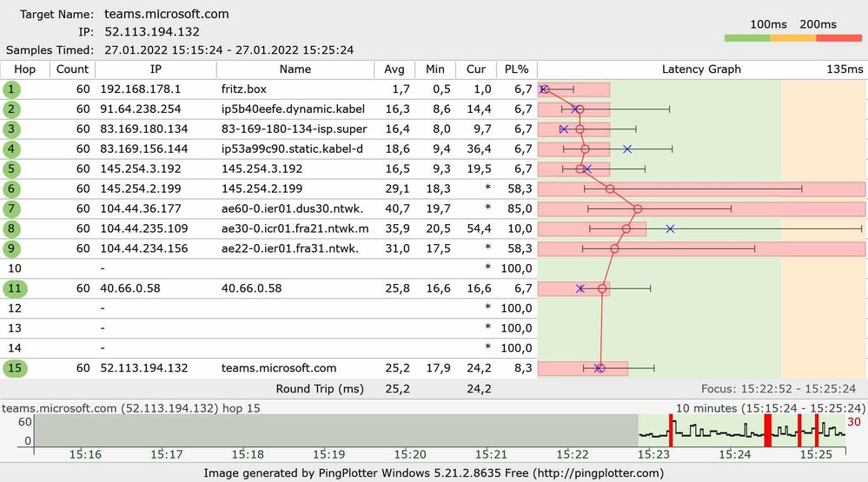Select Avg value 40,7 for hop 7
868x482 pixels.
tap(397, 208)
